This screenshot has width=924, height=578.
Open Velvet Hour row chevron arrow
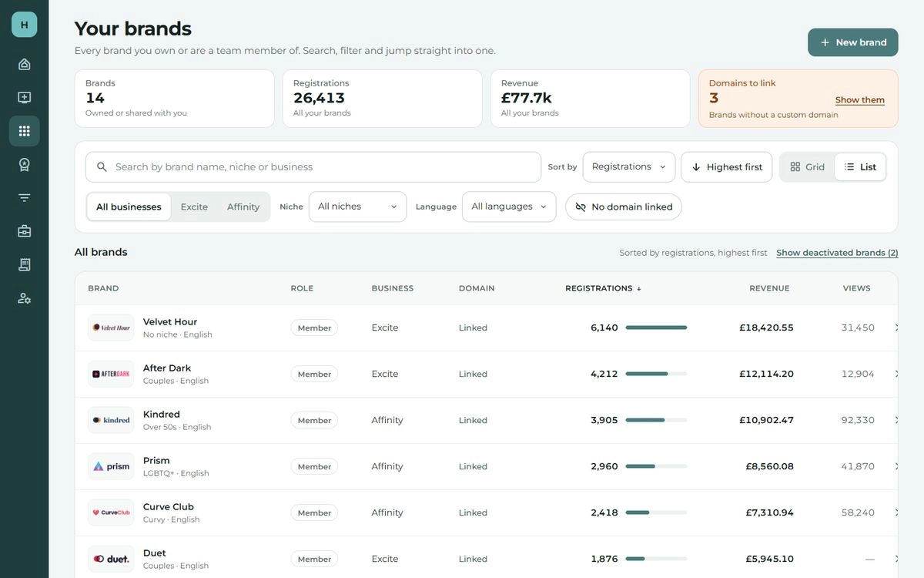896,328
